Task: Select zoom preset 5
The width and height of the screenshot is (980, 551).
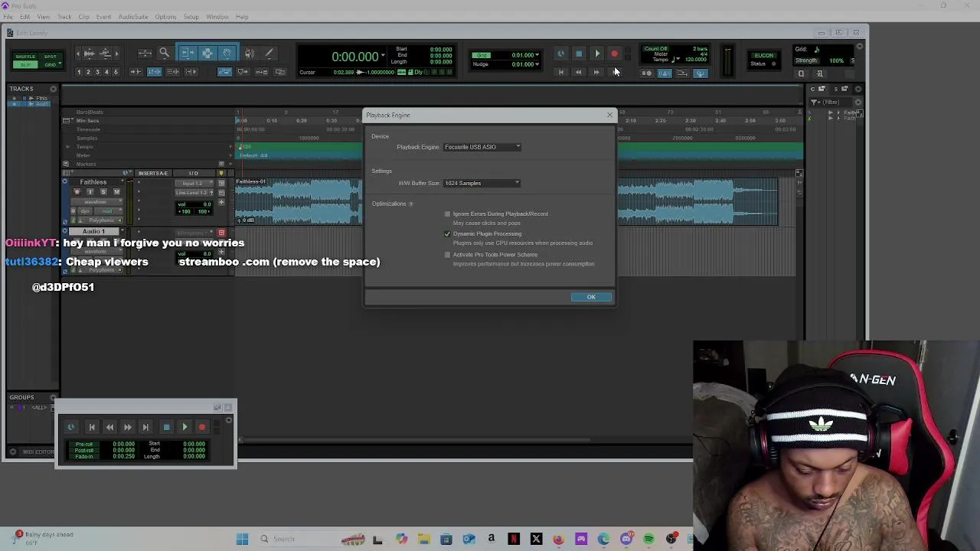Action: click(x=116, y=72)
